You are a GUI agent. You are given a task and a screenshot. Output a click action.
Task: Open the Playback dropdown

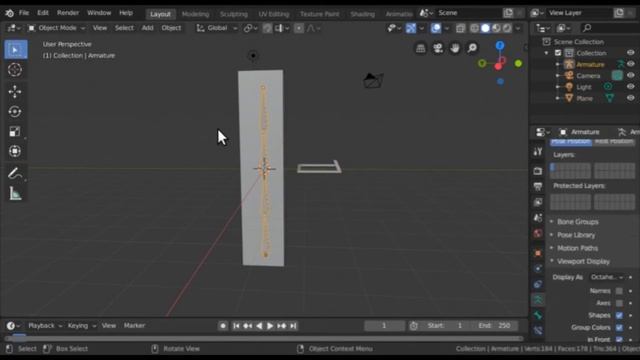(x=45, y=326)
